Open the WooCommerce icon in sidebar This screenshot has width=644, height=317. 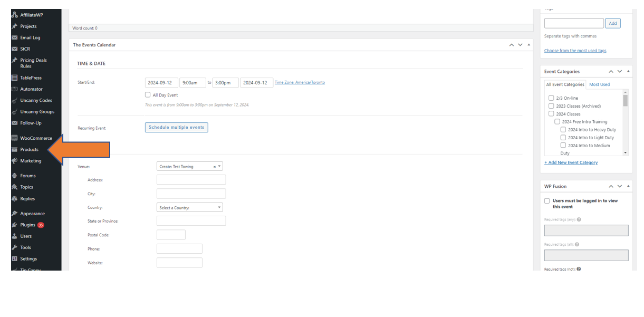tap(15, 138)
